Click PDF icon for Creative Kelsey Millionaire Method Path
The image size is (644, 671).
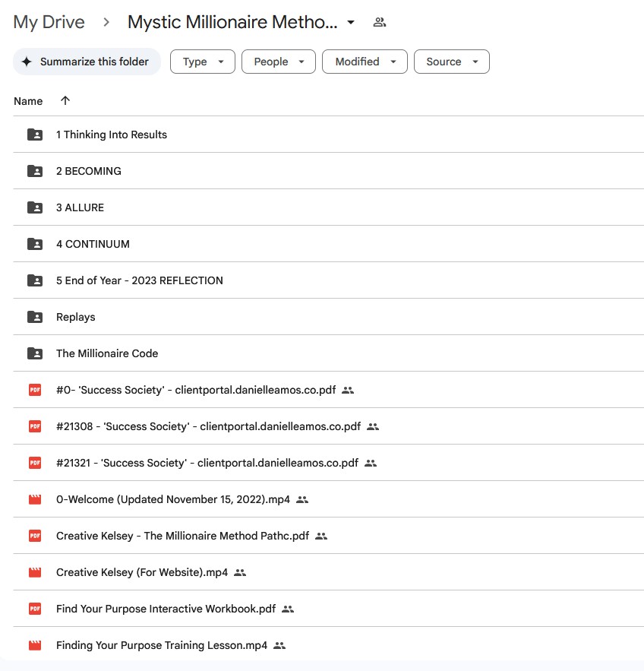point(35,536)
